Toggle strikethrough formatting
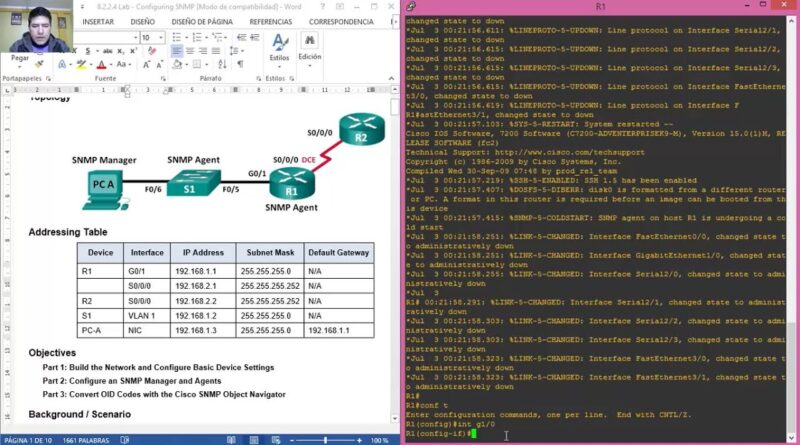Screen dimensions: 800x445 [108, 51]
